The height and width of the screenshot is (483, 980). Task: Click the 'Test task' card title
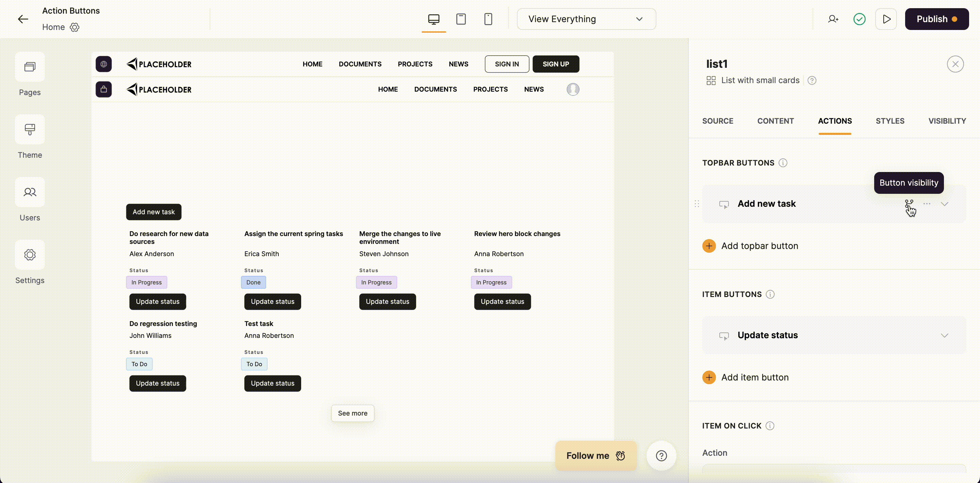pyautogui.click(x=259, y=324)
